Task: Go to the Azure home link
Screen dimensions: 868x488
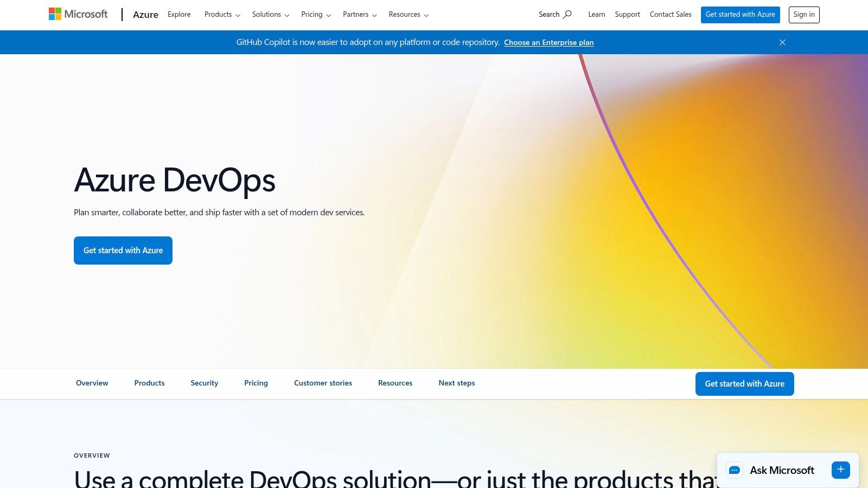Action: (x=145, y=15)
